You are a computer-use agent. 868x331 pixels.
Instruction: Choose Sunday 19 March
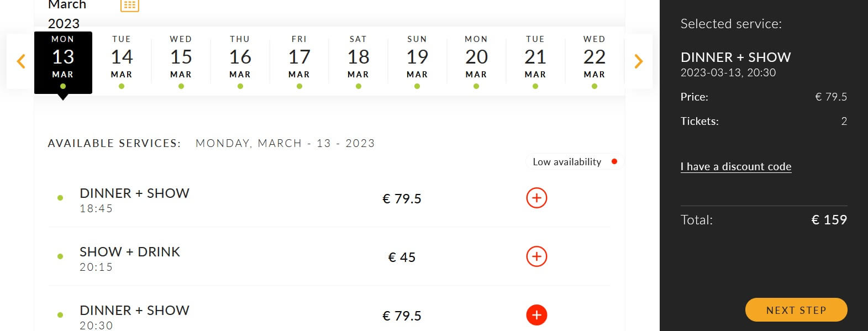pyautogui.click(x=417, y=61)
